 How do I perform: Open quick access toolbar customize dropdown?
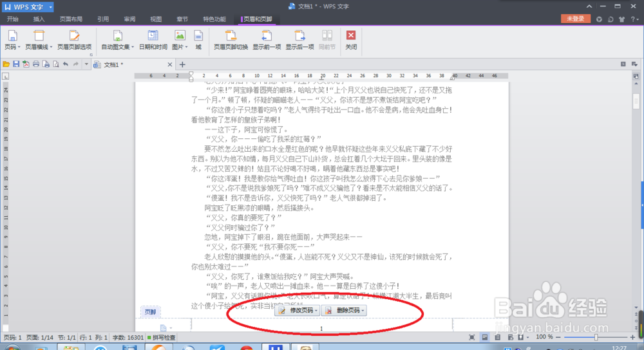pyautogui.click(x=86, y=64)
